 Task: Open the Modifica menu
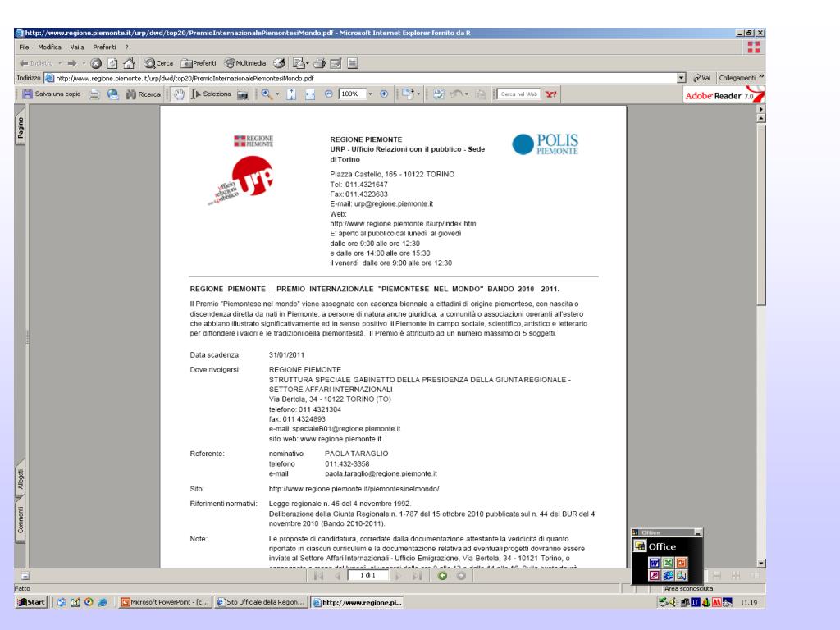coord(49,47)
